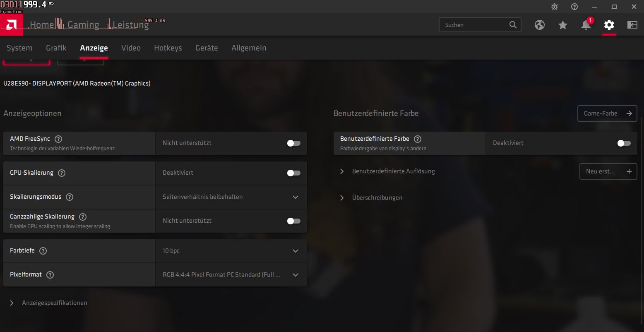This screenshot has height=332, width=644.
Task: Open the help question mark icon in title bar
Action: tap(574, 7)
